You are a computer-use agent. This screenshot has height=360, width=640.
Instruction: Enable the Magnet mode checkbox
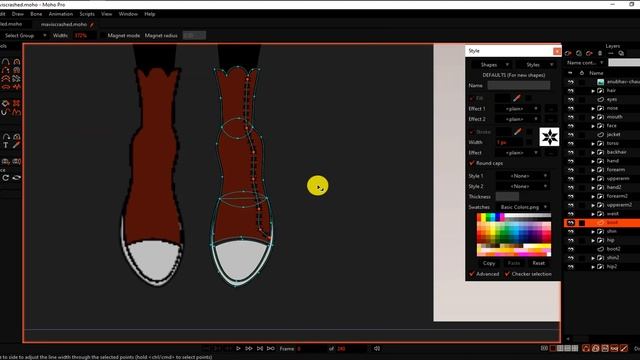[102, 36]
